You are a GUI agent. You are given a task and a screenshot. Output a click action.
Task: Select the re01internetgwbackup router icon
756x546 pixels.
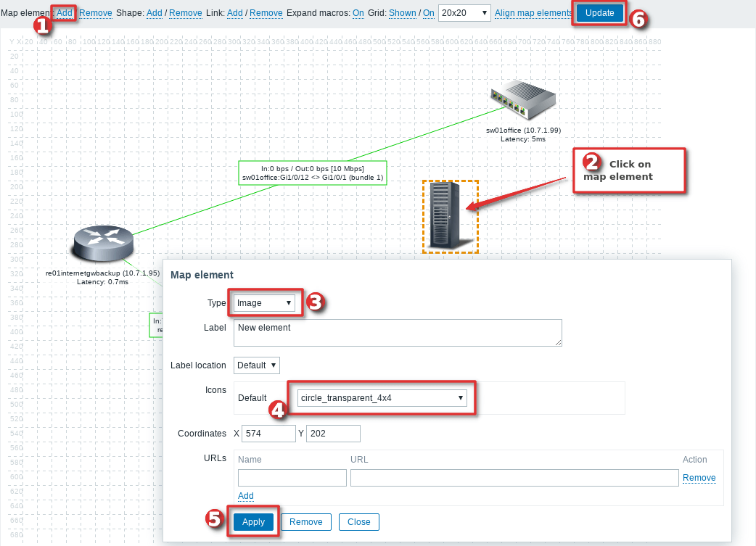(x=103, y=244)
